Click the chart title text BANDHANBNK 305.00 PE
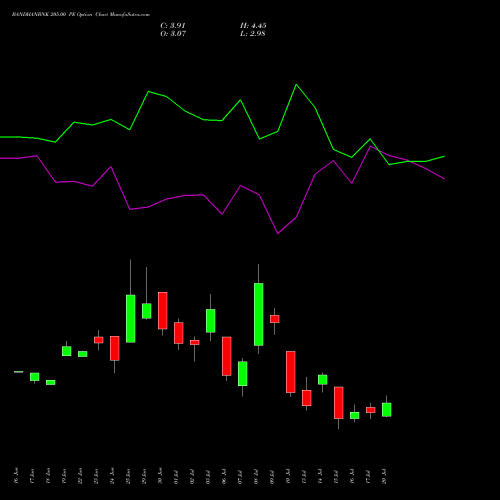This screenshot has height=500, width=500. tap(44, 15)
